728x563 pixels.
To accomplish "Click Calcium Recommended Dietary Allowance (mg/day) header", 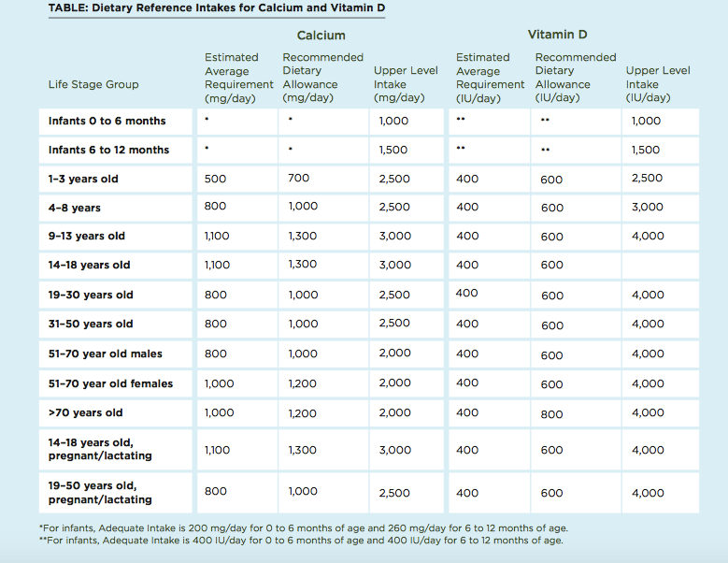I will point(322,78).
